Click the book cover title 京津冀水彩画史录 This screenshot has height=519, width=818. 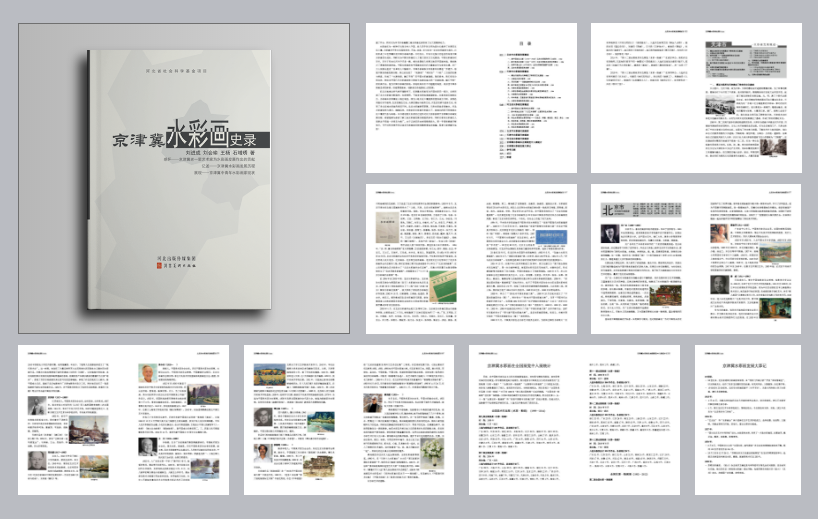point(198,140)
